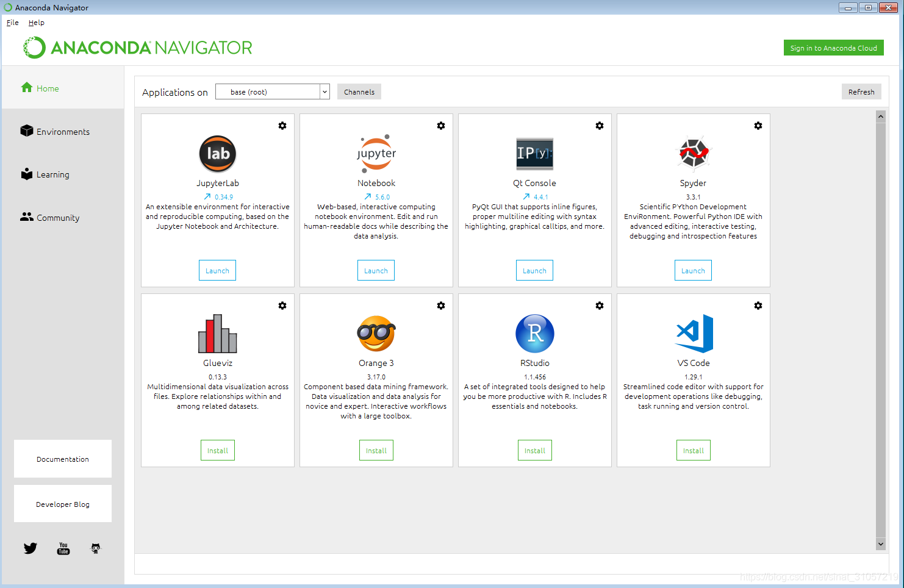Launch JupyterLab
The height and width of the screenshot is (588, 904).
(217, 270)
